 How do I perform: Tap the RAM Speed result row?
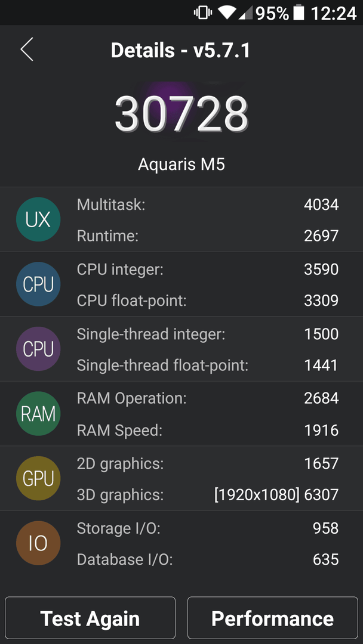click(x=208, y=430)
